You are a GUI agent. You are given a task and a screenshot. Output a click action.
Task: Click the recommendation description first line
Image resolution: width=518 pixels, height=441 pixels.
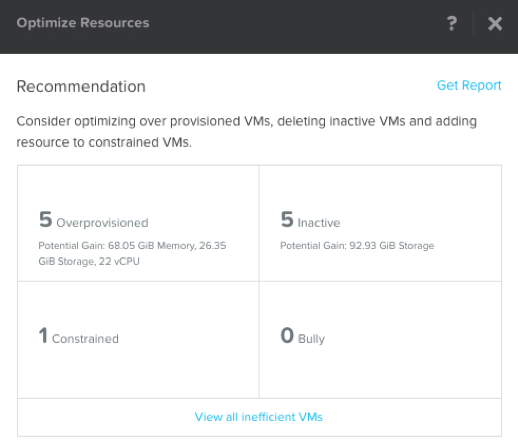pyautogui.click(x=247, y=121)
